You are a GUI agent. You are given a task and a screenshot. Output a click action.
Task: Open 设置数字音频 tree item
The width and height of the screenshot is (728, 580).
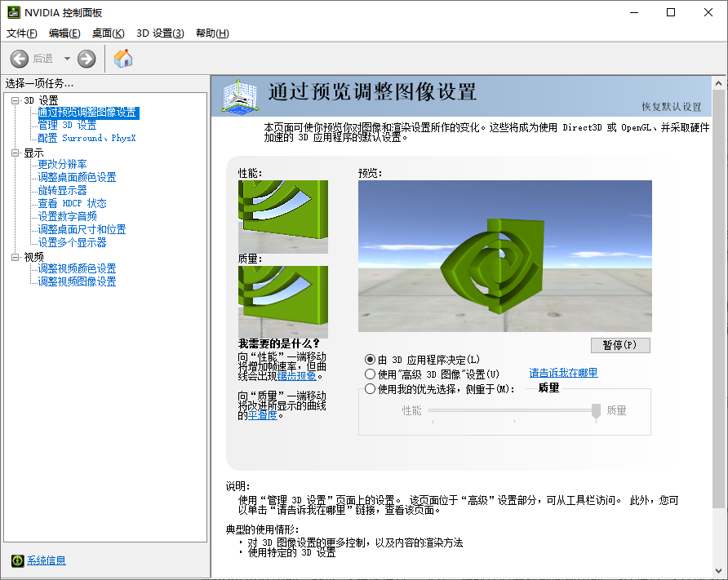(x=67, y=216)
